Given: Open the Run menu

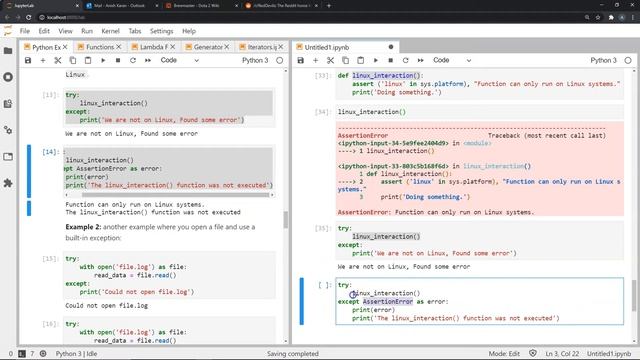Looking at the screenshot, I should click(x=87, y=31).
